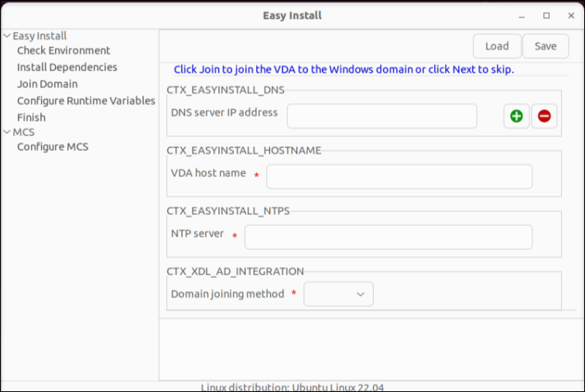This screenshot has height=392, width=585.
Task: Open the Domain joining method dropdown
Action: click(x=339, y=294)
